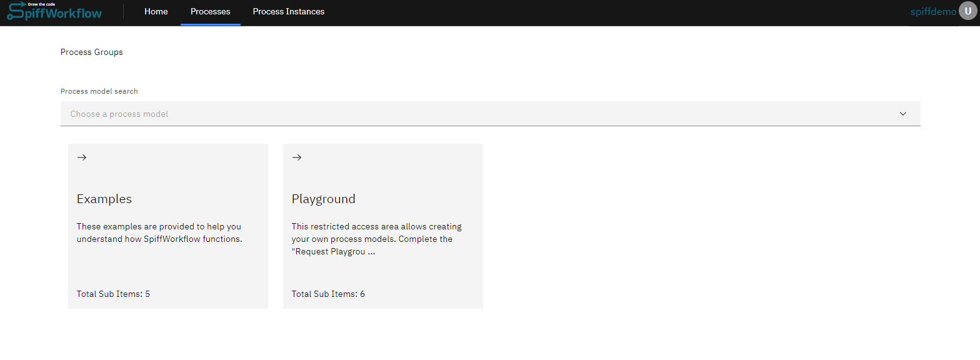Click "Total Sub Items: 6" on Playground
The height and width of the screenshot is (360, 980).
point(328,294)
